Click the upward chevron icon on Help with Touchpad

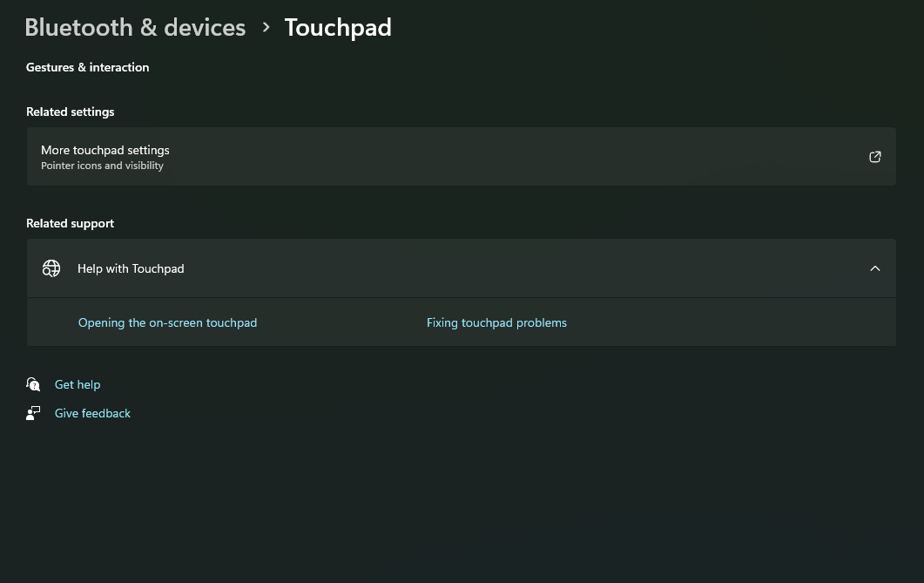click(875, 268)
